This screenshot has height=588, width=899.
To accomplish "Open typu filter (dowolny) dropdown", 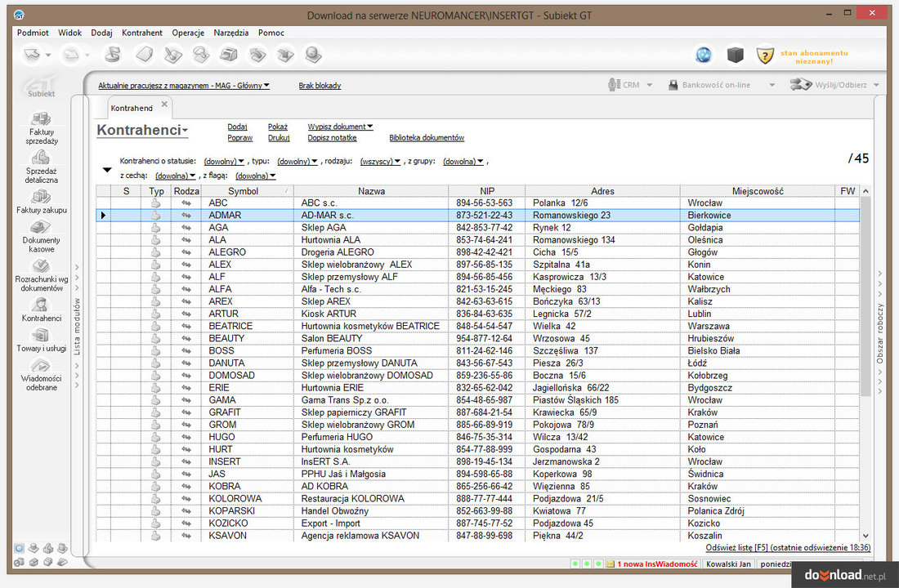I will point(297,162).
